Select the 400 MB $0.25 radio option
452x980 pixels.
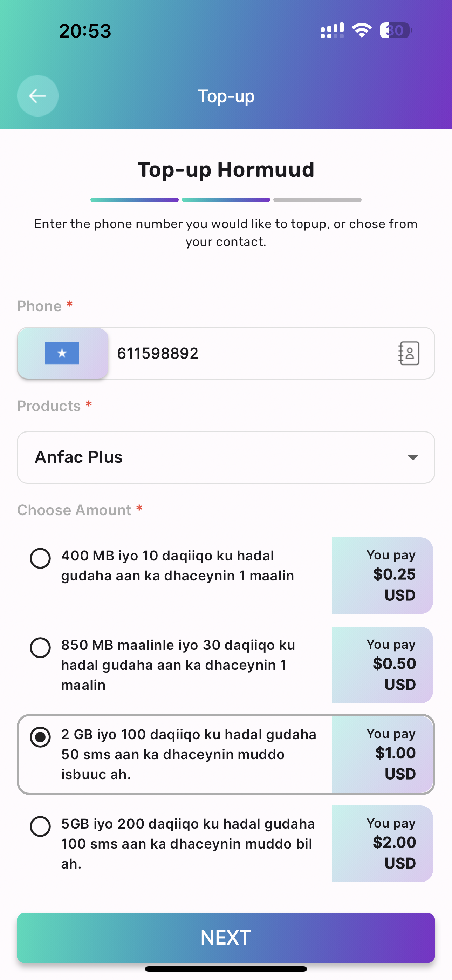click(x=40, y=558)
